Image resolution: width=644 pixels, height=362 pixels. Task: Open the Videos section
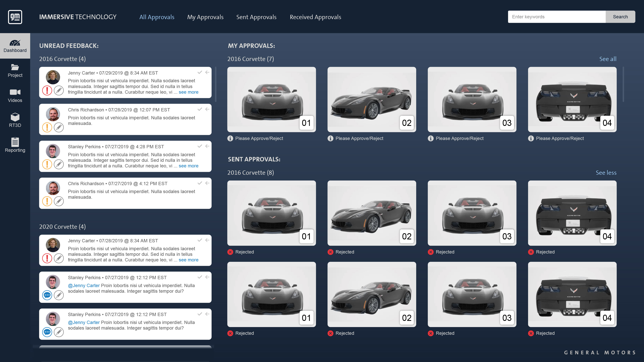tap(15, 96)
